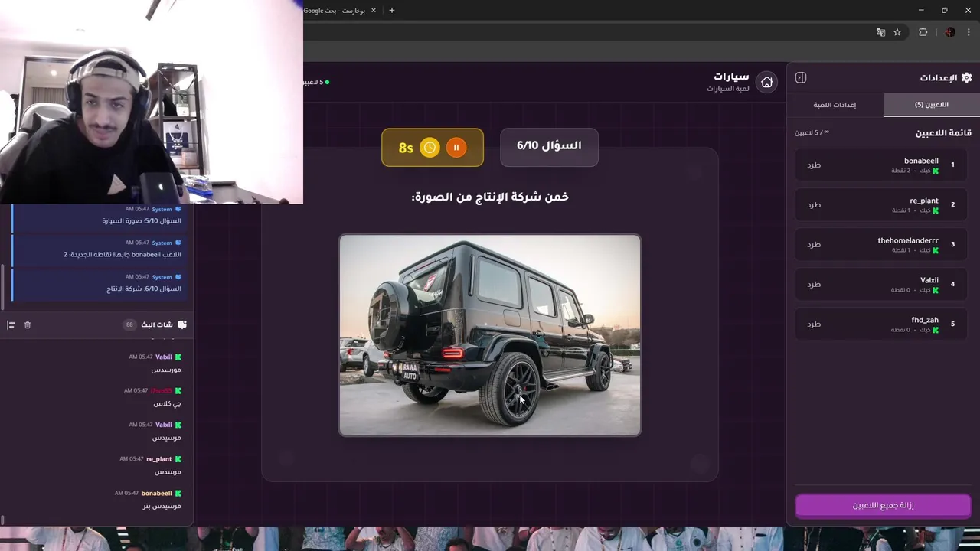Screen dimensions: 980x551
Task: Switch to the اللاعبين (5) tab
Action: (x=932, y=105)
